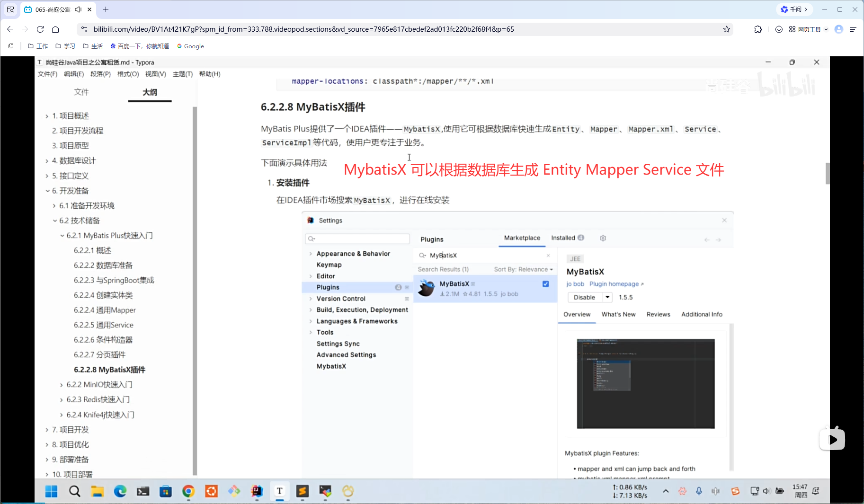Screen dimensions: 864x504
Task: Open the browser home page
Action: click(x=55, y=29)
